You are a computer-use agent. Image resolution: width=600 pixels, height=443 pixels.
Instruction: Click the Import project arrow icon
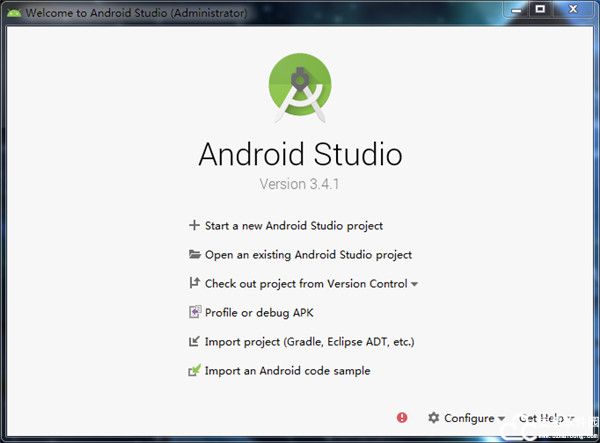coord(194,341)
